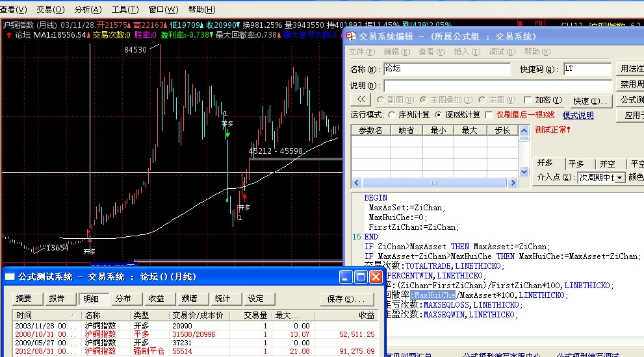644x357 pixels.
Task: Open the 介入点 dropdown list
Action: [x=618, y=177]
